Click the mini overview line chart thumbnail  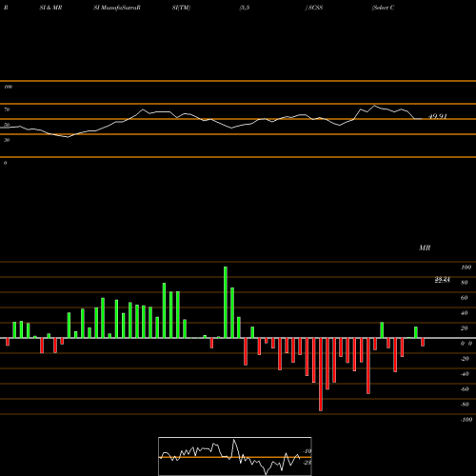pyautogui.click(x=235, y=456)
